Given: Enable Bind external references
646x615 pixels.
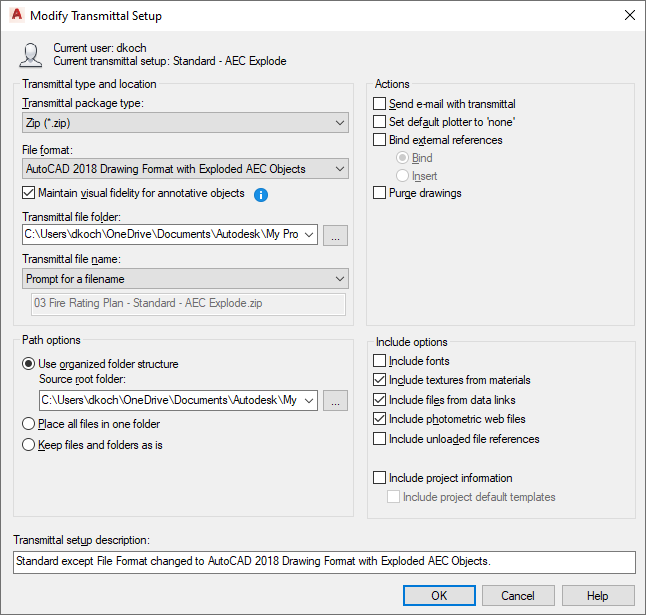Looking at the screenshot, I should click(x=379, y=140).
